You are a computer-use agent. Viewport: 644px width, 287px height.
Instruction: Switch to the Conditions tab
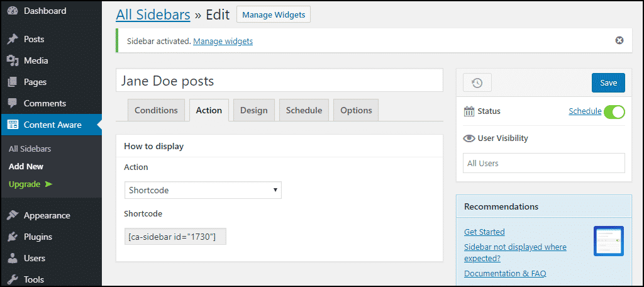(156, 110)
